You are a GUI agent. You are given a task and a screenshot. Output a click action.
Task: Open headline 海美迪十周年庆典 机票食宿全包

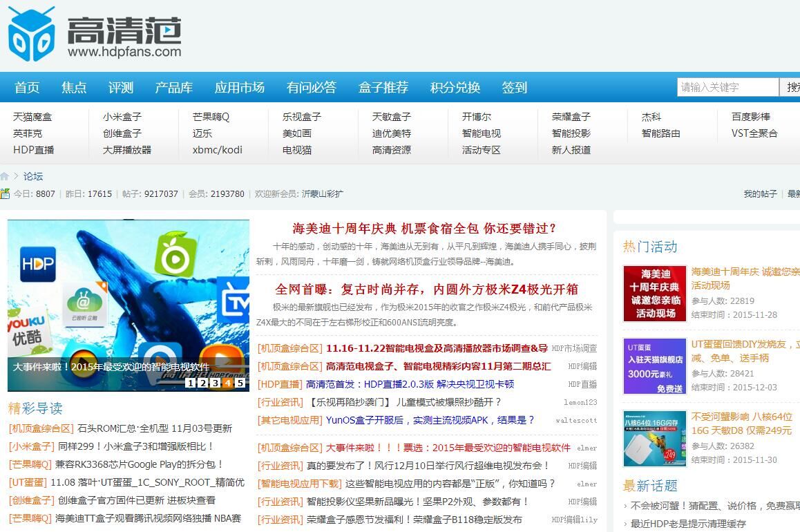[x=424, y=228]
